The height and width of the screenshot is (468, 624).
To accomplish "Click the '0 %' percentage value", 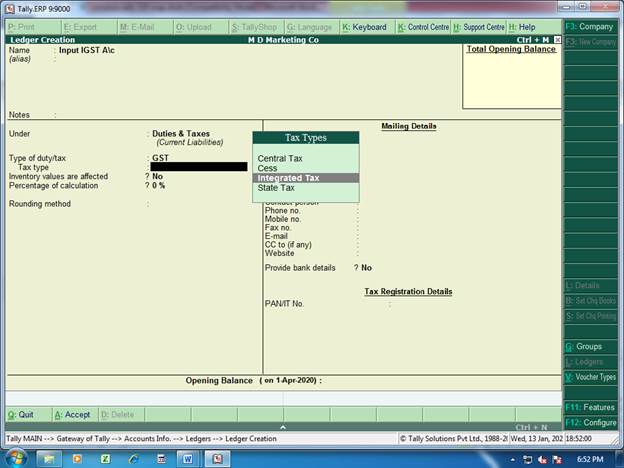I will pyautogui.click(x=158, y=185).
